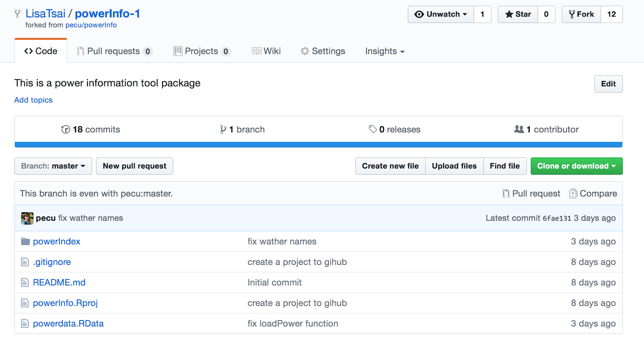Click the powerdata.RData file icon
Screen dimensions: 644x339
coord(25,324)
